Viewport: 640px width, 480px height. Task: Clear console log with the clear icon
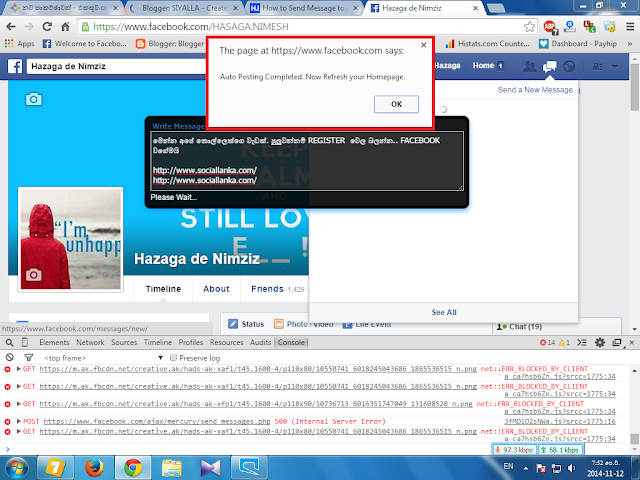point(9,358)
